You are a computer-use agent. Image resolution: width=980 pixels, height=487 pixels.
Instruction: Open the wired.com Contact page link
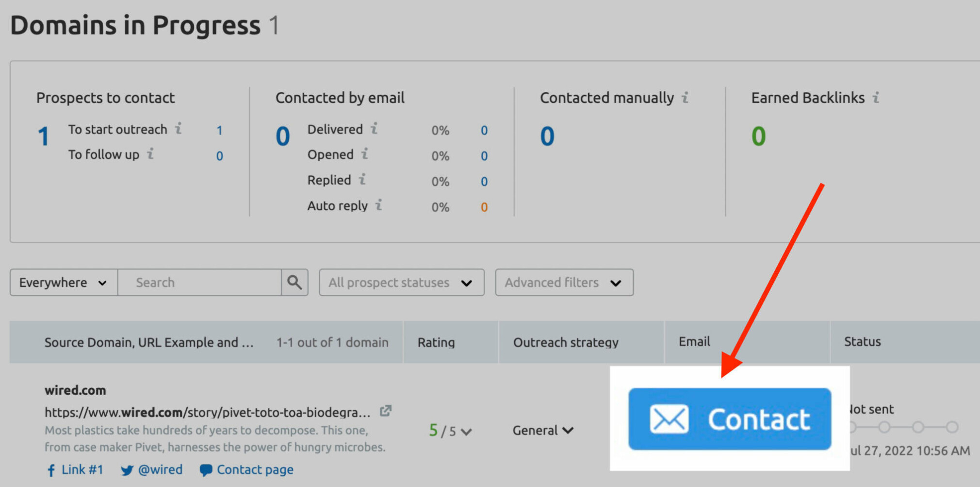(x=246, y=470)
